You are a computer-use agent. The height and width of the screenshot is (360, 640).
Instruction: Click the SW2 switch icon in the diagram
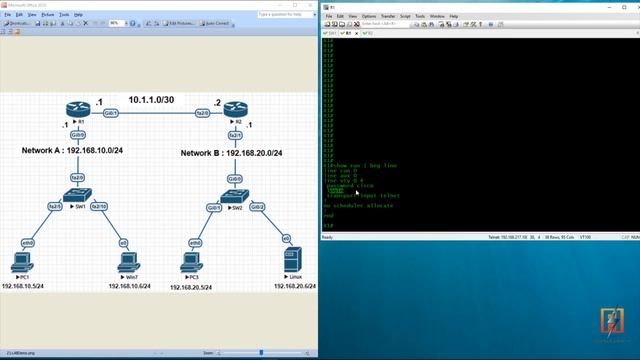point(234,196)
